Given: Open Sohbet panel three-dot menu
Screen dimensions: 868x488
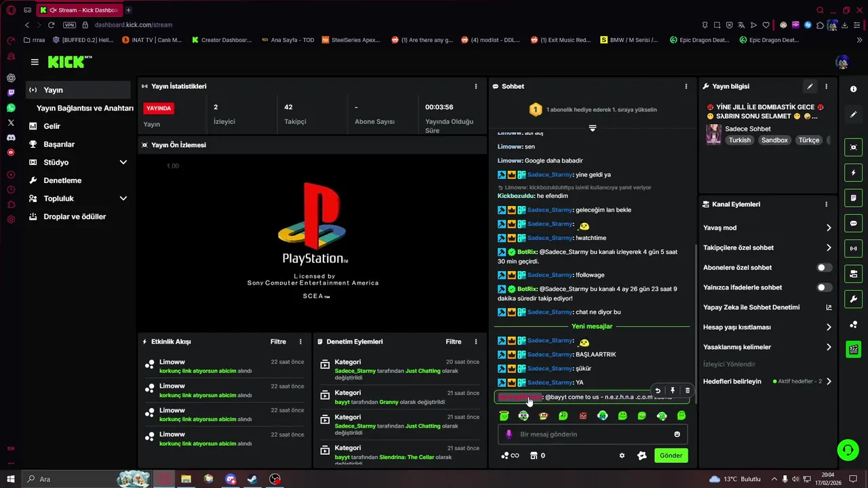Looking at the screenshot, I should (686, 87).
